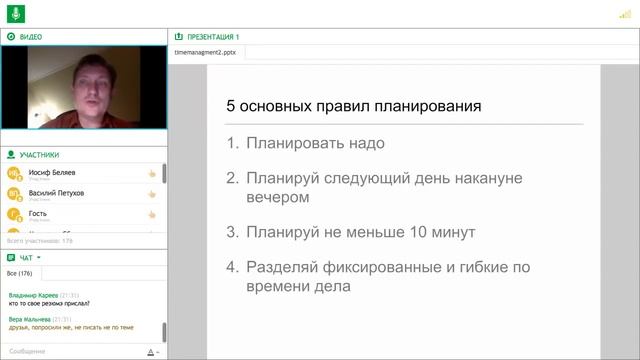The width and height of the screenshot is (640, 360).
Task: Click slide item Планируй следующий день накануне вечером
Action: 384,188
